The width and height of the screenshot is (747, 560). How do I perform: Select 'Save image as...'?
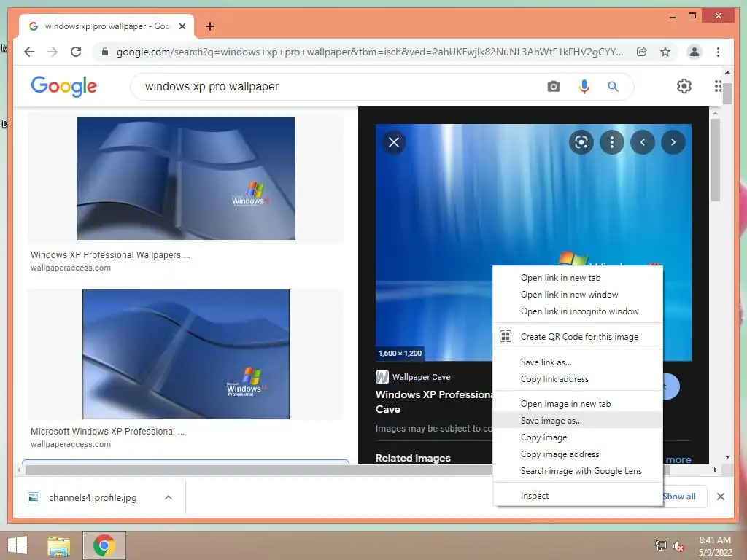pos(578,421)
